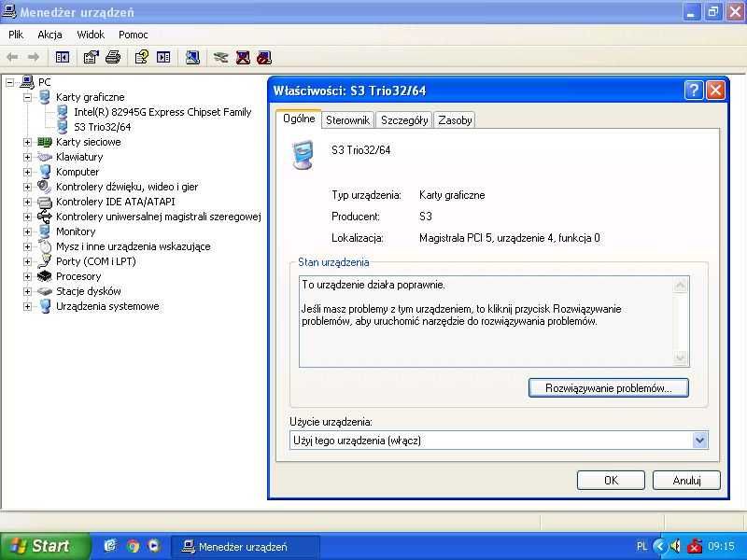Toggle the console tree pane icon
The image size is (747, 560).
[x=63, y=58]
